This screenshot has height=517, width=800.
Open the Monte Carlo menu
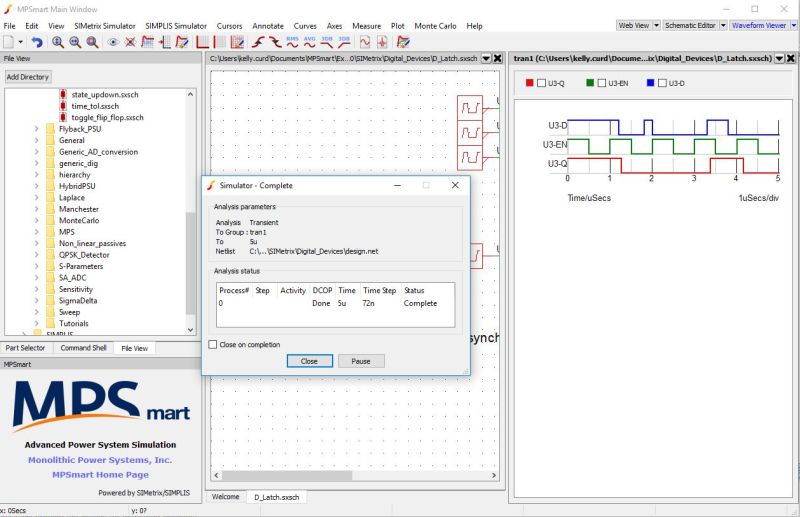point(436,25)
